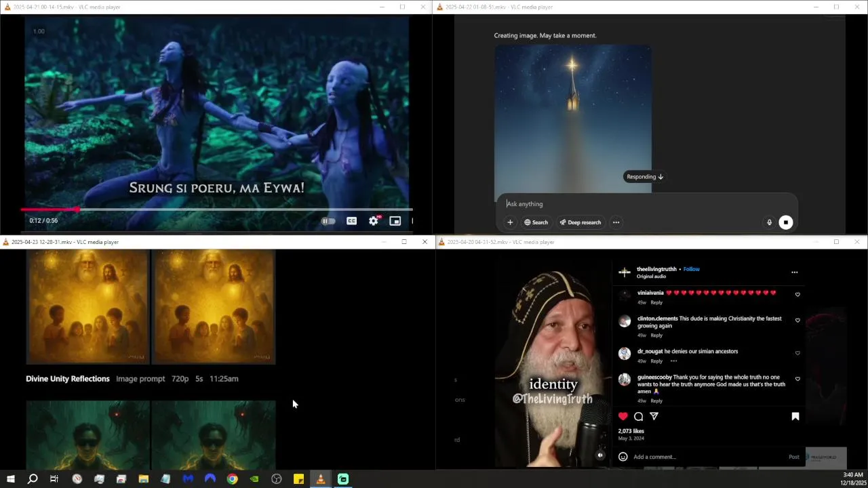Open the second green sunglasses figure image
Image resolution: width=868 pixels, height=488 pixels.
214,434
